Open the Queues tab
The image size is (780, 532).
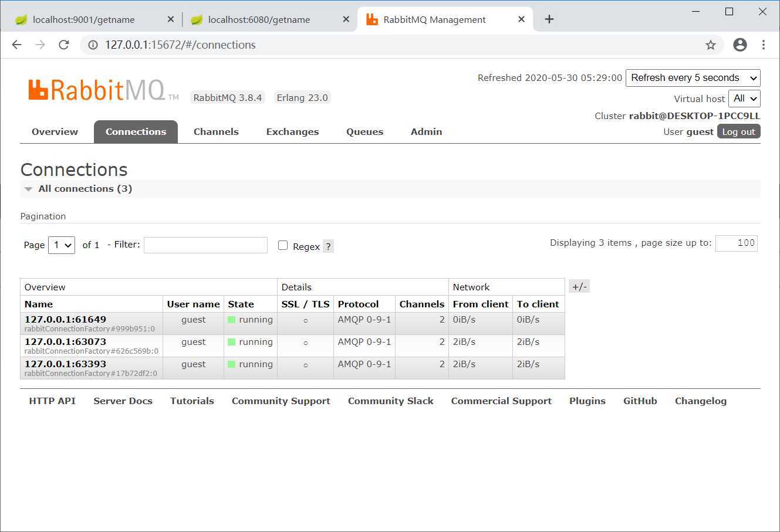pyautogui.click(x=364, y=132)
